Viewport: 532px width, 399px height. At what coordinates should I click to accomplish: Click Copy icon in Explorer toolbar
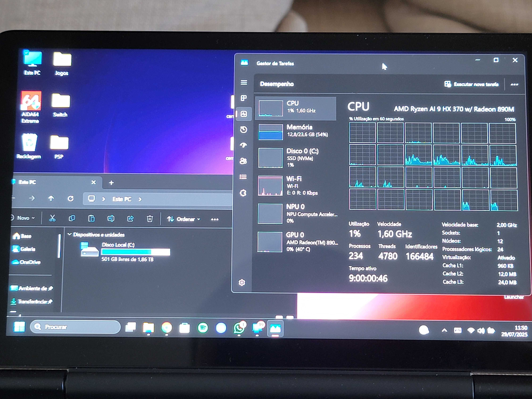click(x=72, y=218)
